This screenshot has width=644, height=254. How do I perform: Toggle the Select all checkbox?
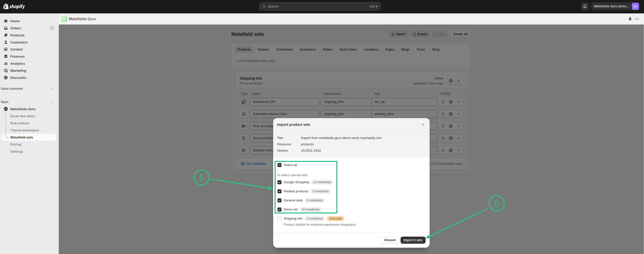coord(279,165)
